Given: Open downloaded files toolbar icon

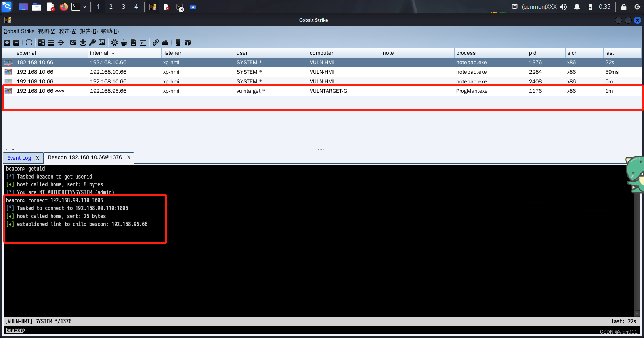Looking at the screenshot, I should coord(83,42).
